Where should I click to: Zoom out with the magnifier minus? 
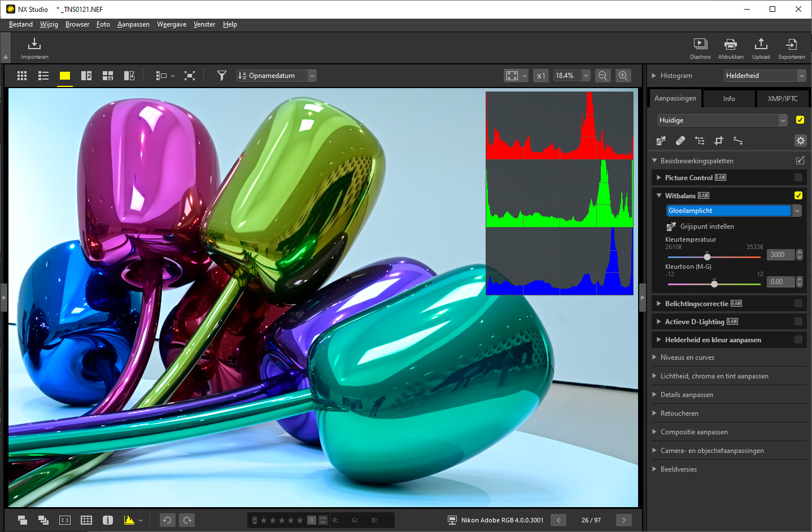(x=603, y=76)
